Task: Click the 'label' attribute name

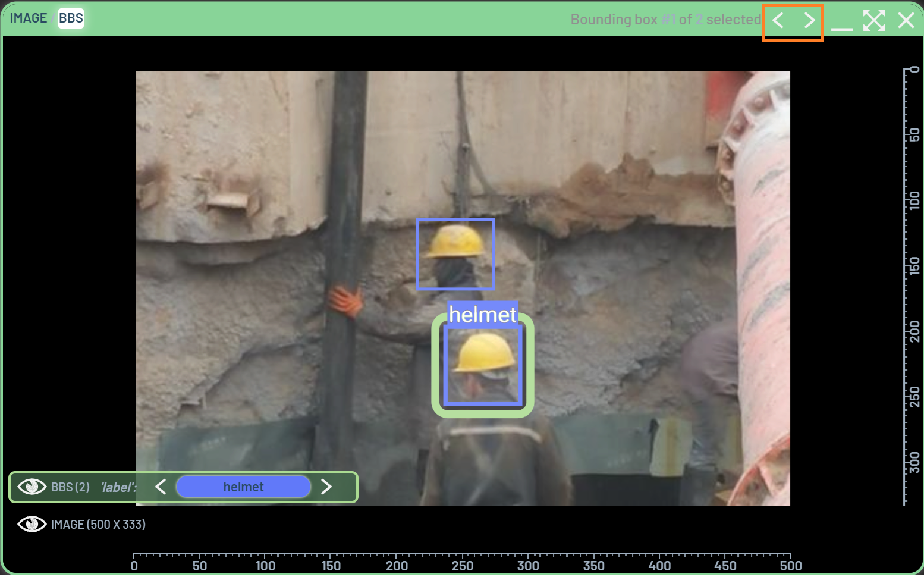Action: click(118, 487)
